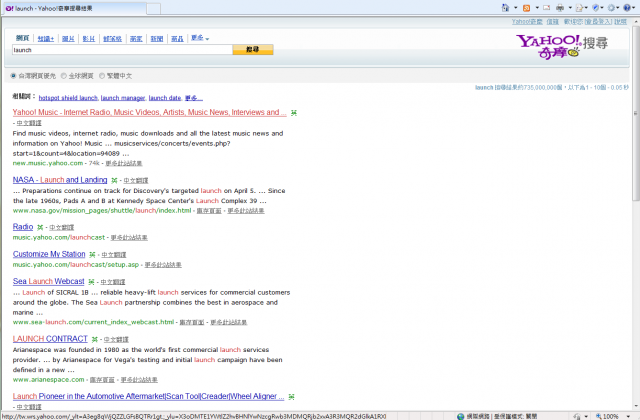Click the green new-window icon beside Yahoo! Music result

293,113
